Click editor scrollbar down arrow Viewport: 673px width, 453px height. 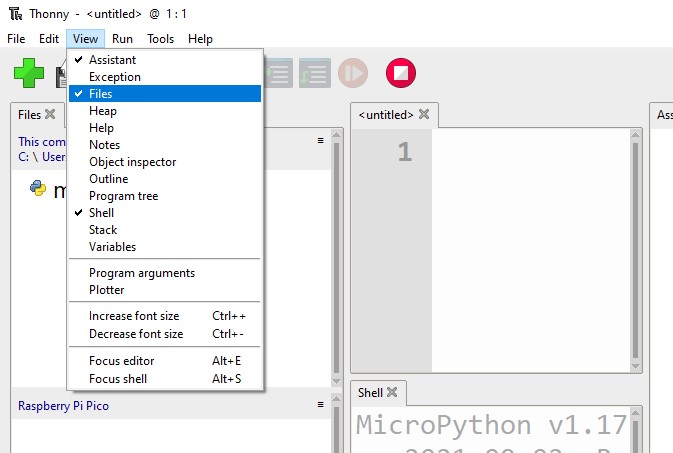tap(635, 367)
